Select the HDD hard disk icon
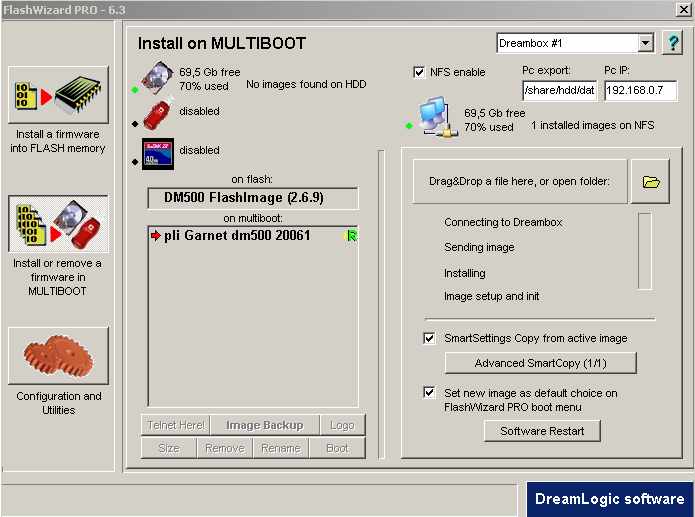 click(157, 78)
